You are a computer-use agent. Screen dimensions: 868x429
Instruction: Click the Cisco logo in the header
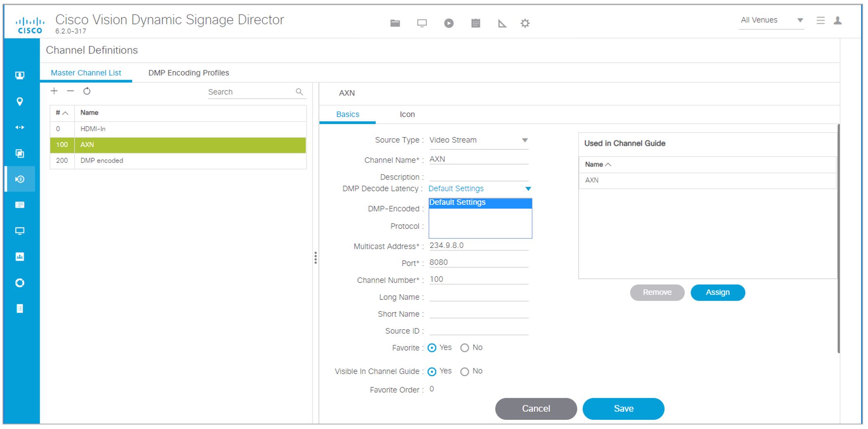(x=30, y=26)
